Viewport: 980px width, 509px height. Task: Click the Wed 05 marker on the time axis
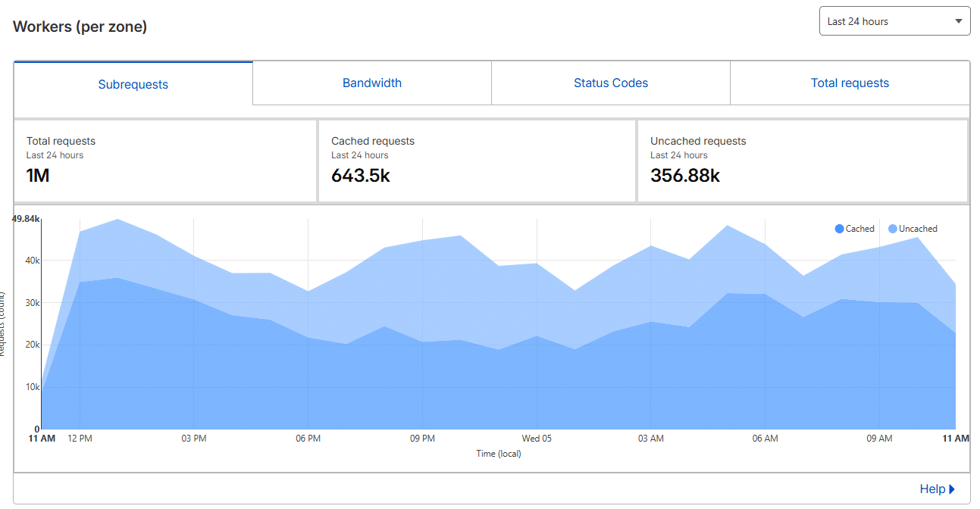pos(537,439)
